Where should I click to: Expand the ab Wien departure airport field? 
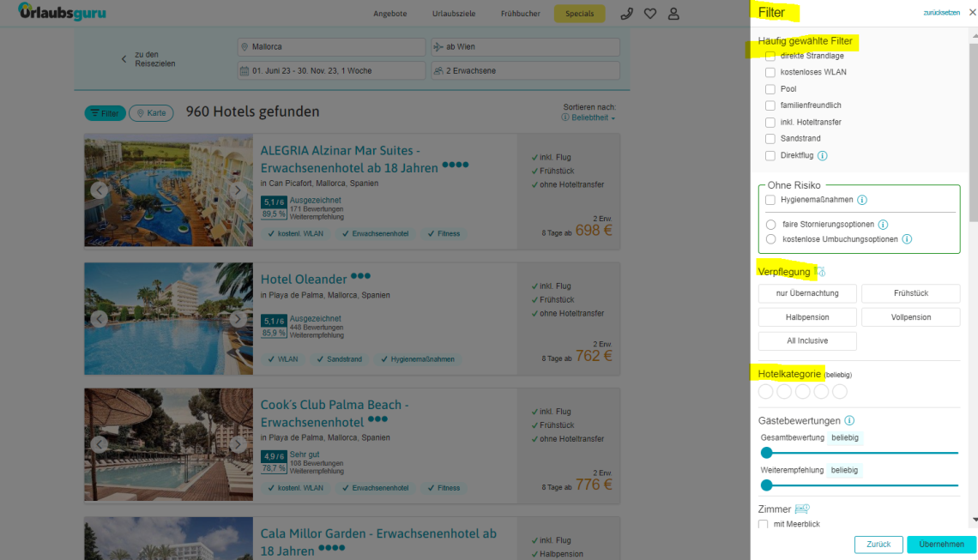pos(524,47)
